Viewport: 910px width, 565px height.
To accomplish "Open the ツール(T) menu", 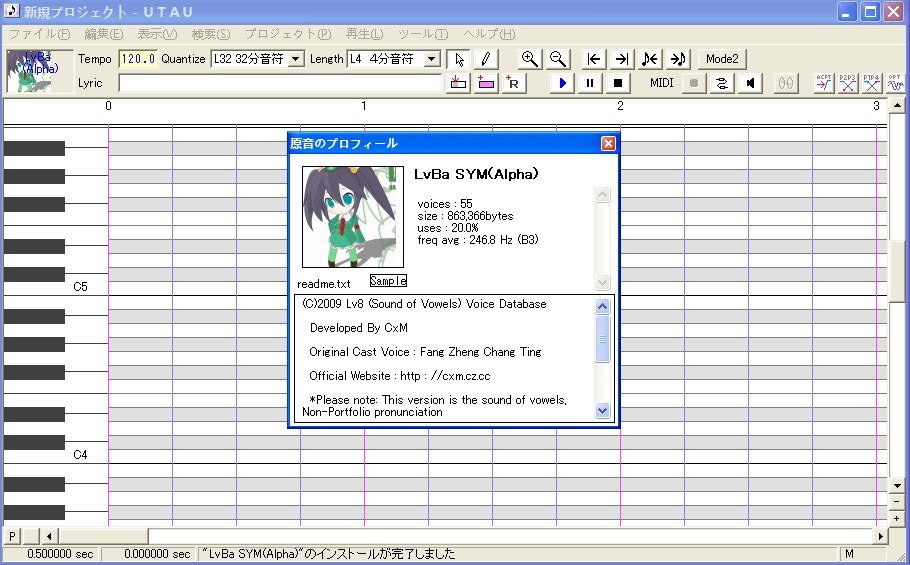I will [422, 34].
